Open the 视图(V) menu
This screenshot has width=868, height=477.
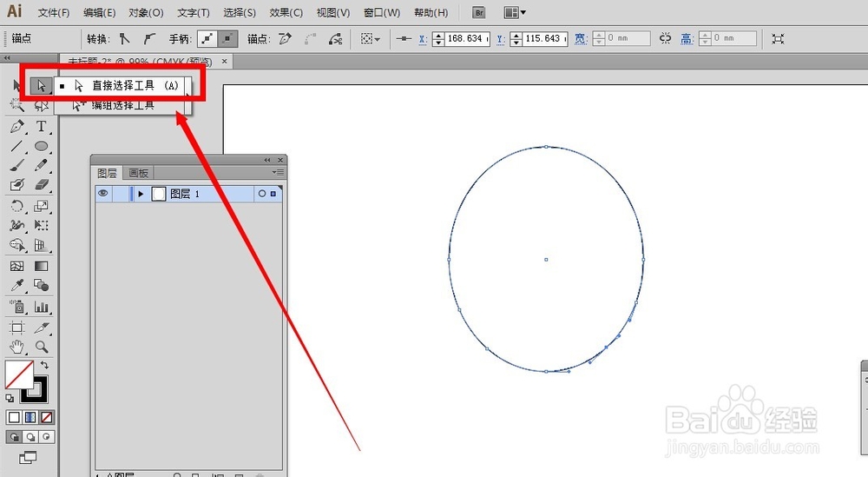pyautogui.click(x=333, y=13)
